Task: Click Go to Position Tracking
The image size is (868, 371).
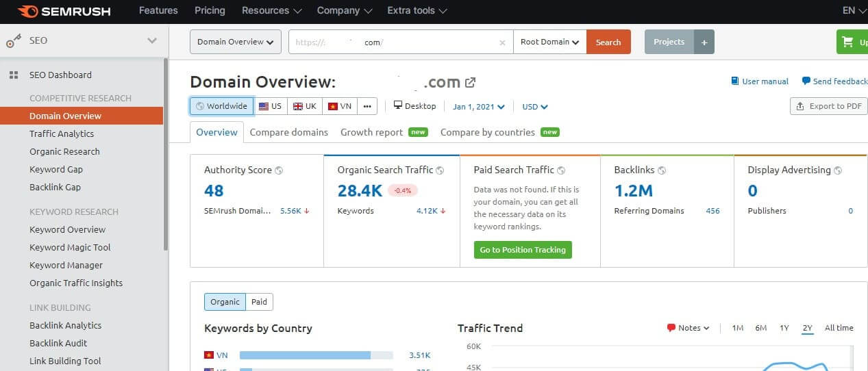Action: pos(523,250)
